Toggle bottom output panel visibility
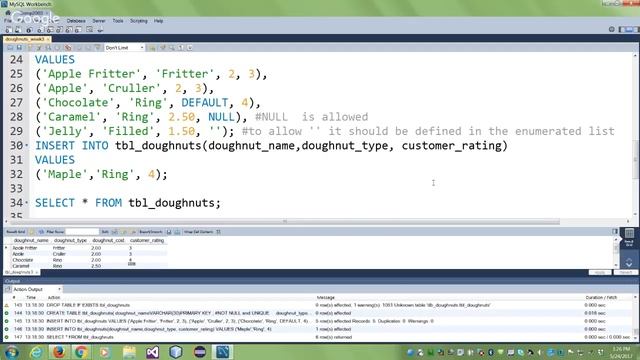Screen dimensions: 640x360 pyautogui.click(x=629, y=29)
